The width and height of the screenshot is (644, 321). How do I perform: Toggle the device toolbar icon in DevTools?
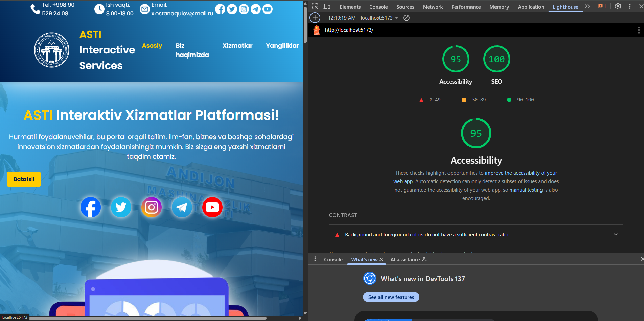327,6
